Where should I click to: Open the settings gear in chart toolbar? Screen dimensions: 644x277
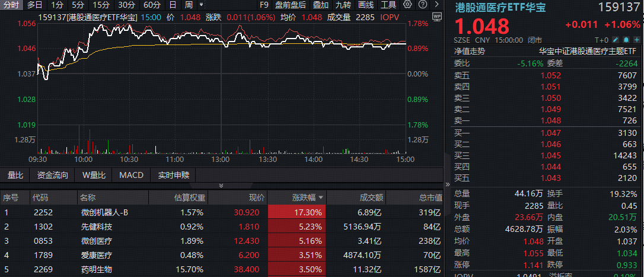407,5
